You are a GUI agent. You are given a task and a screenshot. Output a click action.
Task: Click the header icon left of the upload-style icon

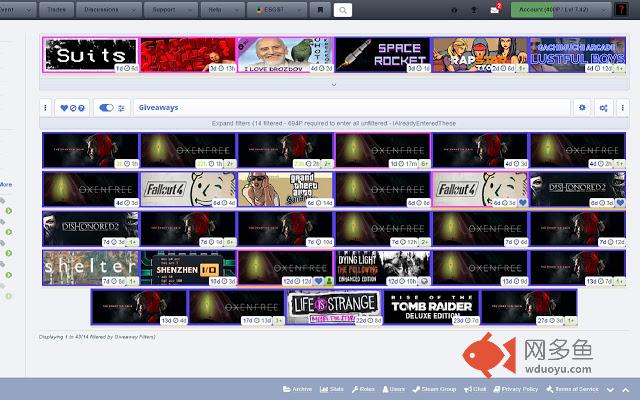[x=454, y=10]
